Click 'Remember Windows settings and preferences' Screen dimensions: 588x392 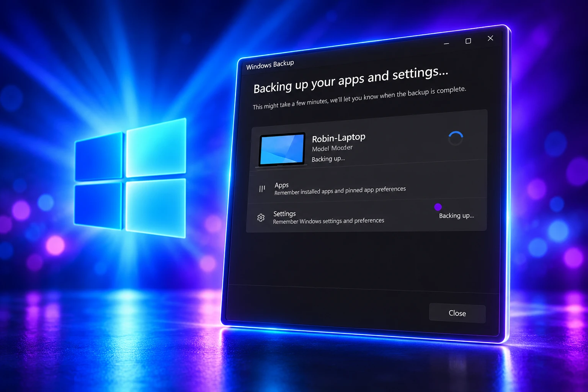click(328, 221)
